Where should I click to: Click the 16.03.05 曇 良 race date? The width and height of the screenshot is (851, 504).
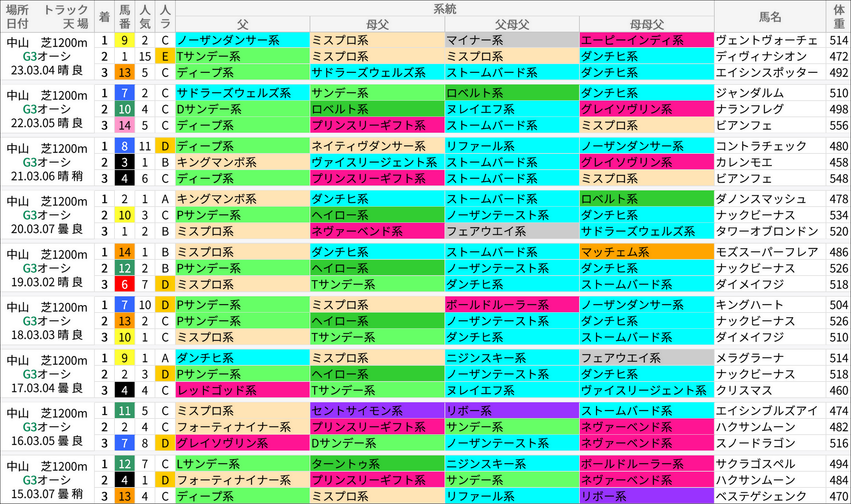tap(47, 441)
